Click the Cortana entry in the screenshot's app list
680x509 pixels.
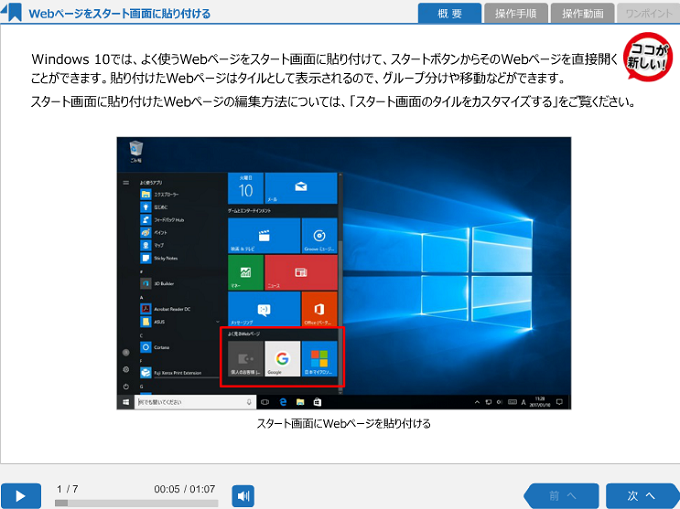click(x=155, y=347)
